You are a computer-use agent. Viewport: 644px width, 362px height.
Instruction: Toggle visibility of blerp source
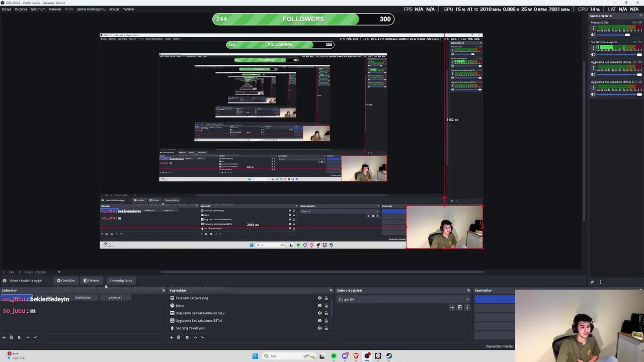[x=319, y=306]
